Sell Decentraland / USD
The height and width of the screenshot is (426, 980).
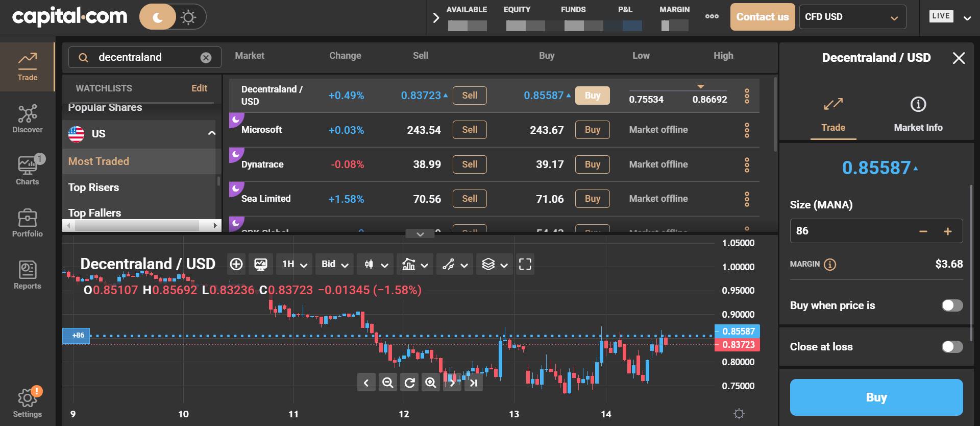470,96
